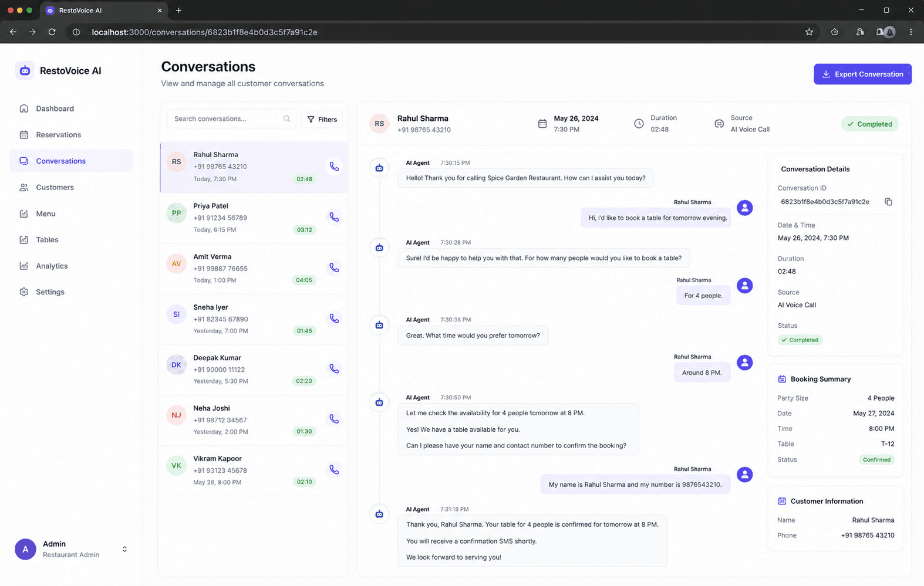Open the Menu sidebar item
This screenshot has width=924, height=586.
point(71,214)
